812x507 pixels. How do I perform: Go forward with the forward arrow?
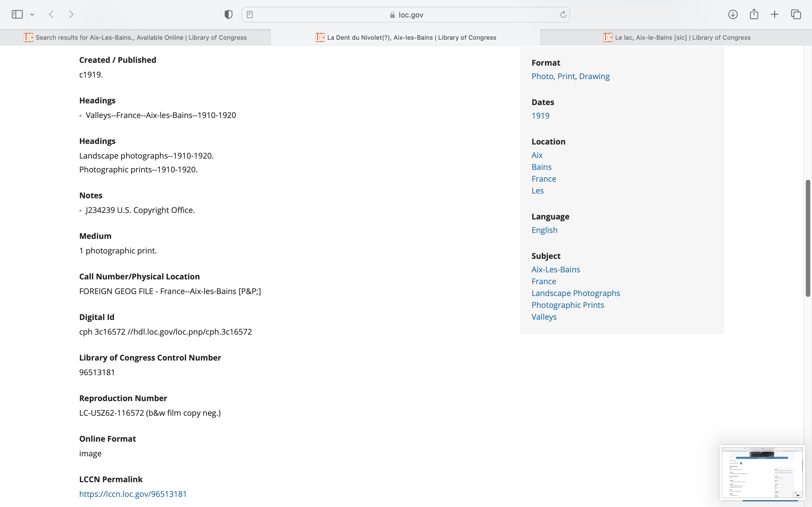(71, 14)
